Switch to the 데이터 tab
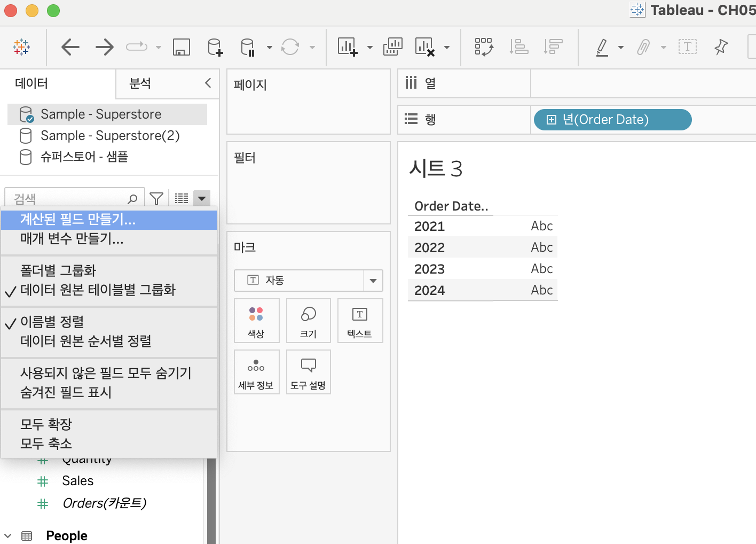Image resolution: width=756 pixels, height=544 pixels. click(31, 83)
